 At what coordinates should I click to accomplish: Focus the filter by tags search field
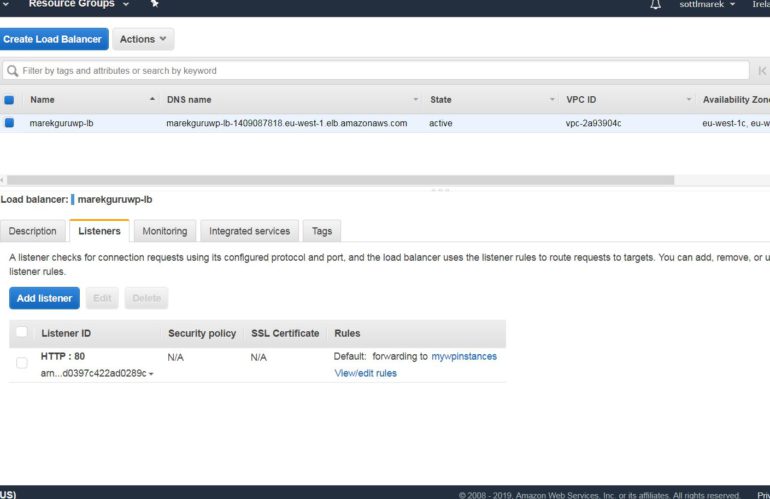click(376, 71)
